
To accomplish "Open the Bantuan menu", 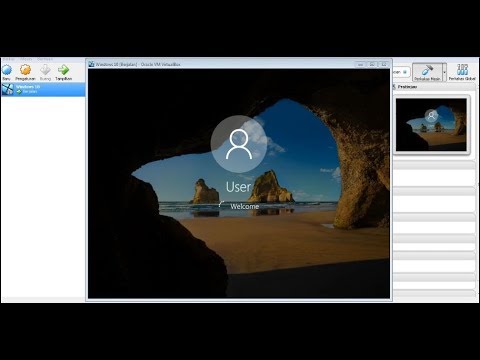I will click(45, 59).
